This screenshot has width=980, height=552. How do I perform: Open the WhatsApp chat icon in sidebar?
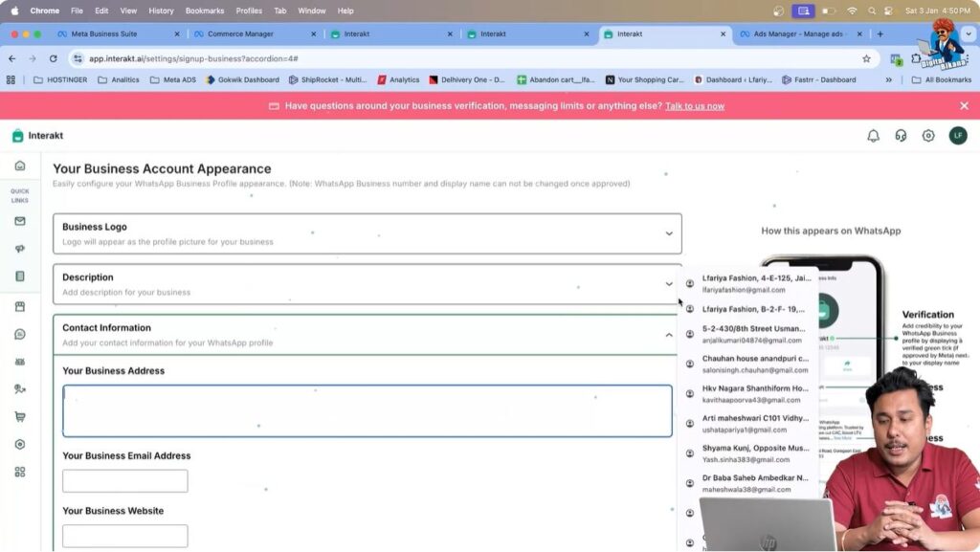point(20,334)
